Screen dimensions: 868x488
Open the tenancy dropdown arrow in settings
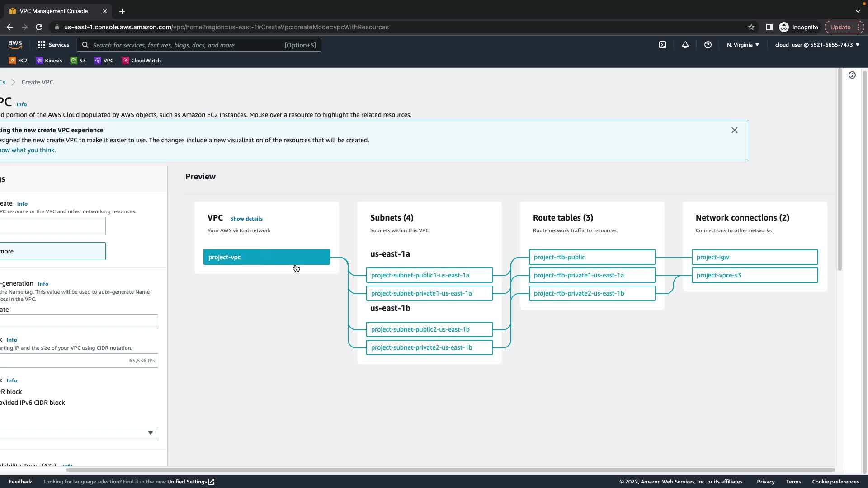(x=151, y=433)
